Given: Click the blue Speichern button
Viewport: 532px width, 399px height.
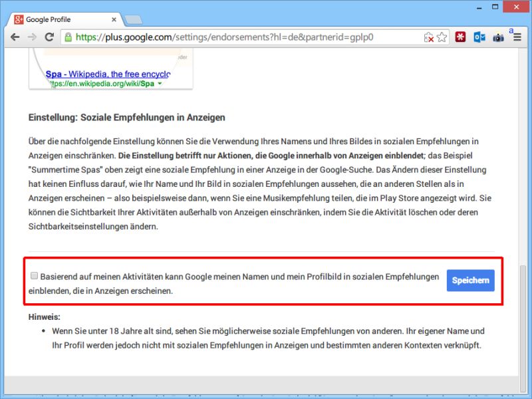Looking at the screenshot, I should pyautogui.click(x=470, y=280).
